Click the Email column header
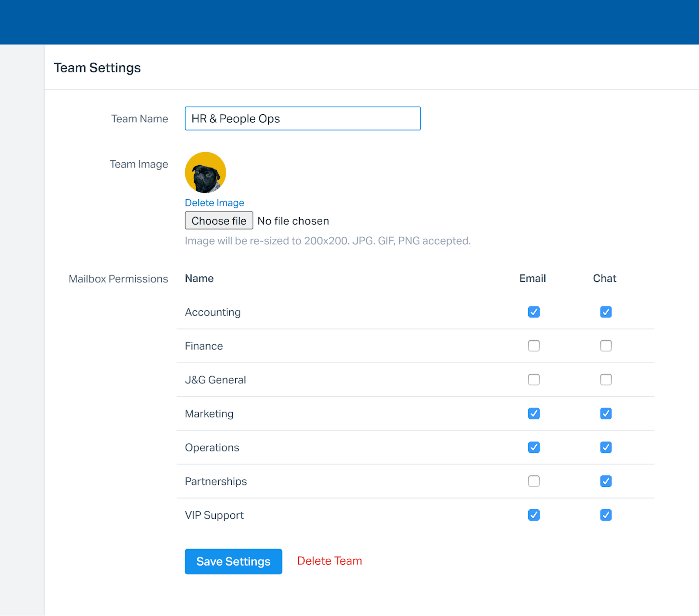The width and height of the screenshot is (699, 616). tap(533, 278)
